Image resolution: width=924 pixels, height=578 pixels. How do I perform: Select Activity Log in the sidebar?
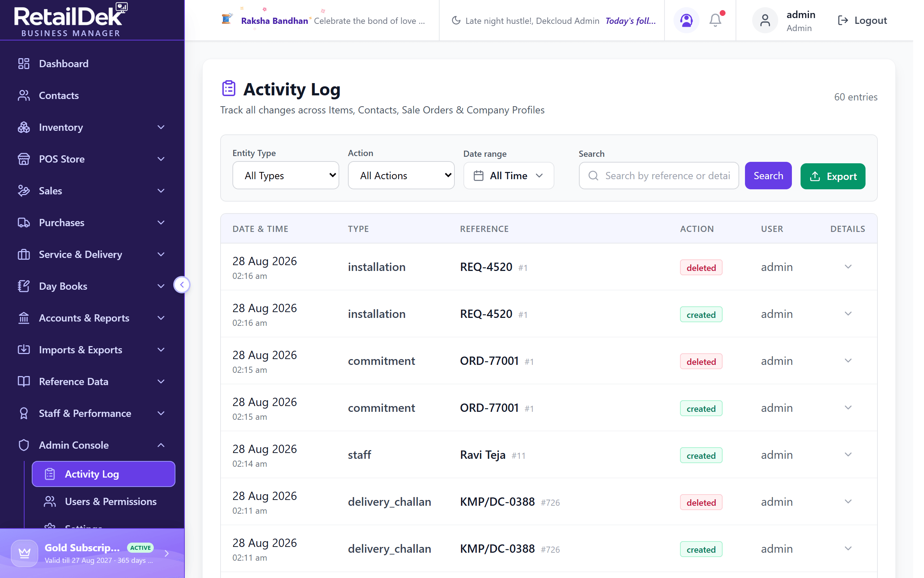[104, 474]
